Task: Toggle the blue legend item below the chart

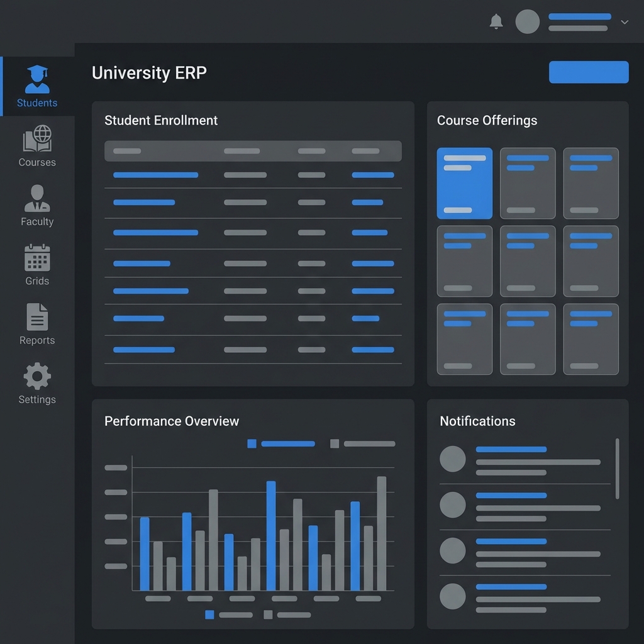Action: [x=226, y=615]
